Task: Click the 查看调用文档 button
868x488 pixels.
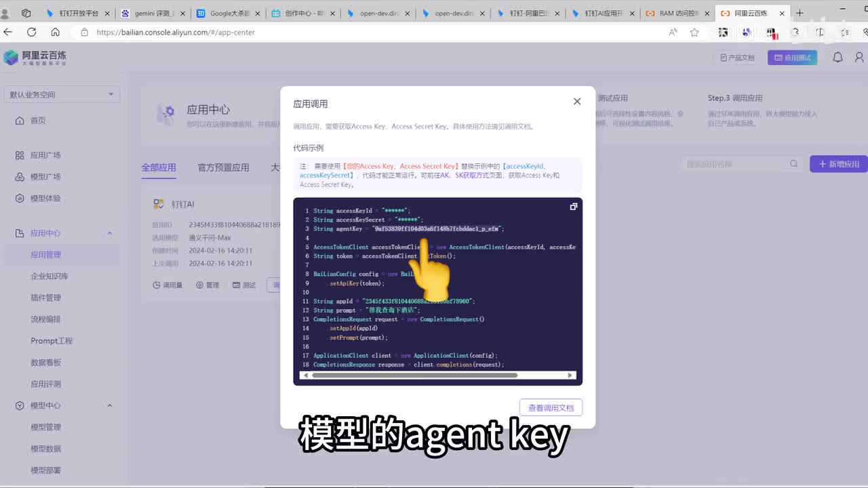Action: point(551,408)
